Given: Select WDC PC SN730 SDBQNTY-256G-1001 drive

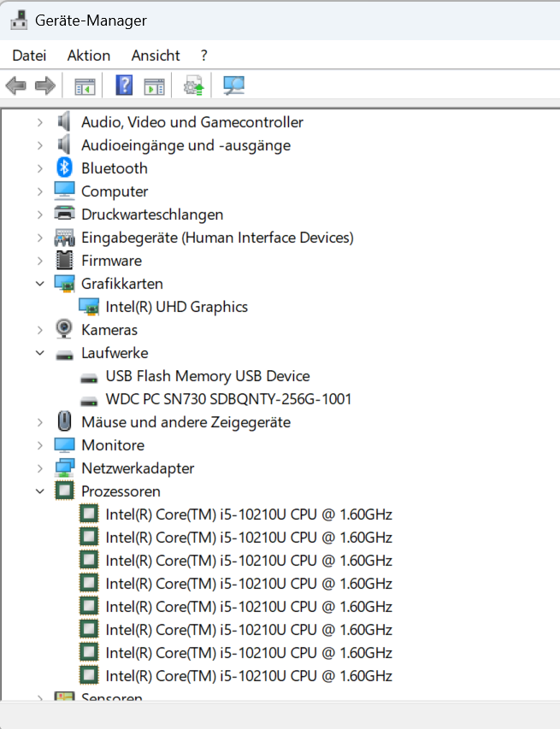Looking at the screenshot, I should tap(228, 399).
